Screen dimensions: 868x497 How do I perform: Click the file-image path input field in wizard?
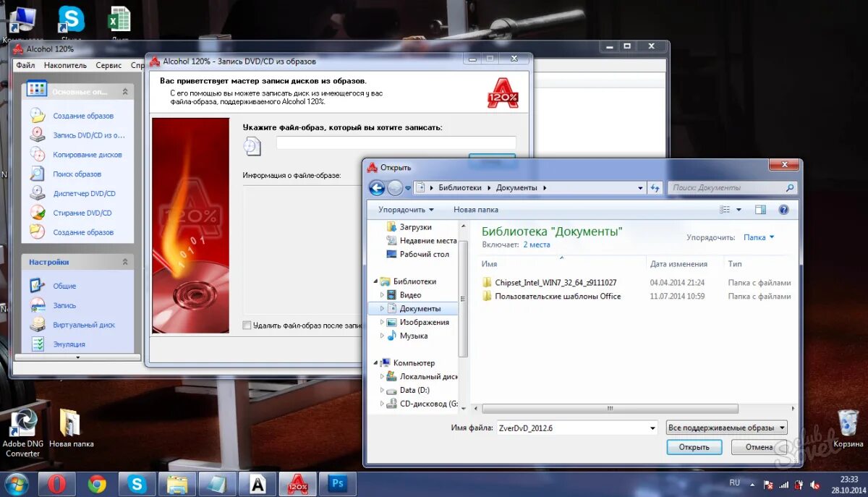pos(396,143)
